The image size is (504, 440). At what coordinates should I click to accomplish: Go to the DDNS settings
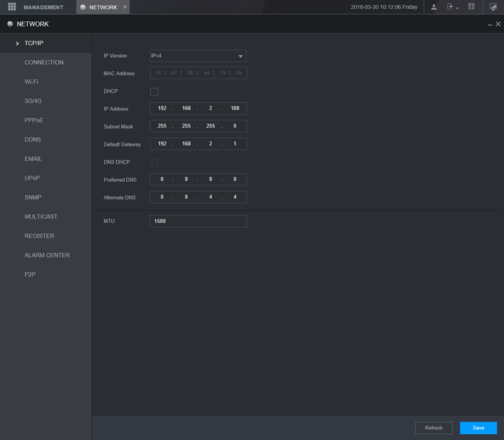[x=33, y=139]
